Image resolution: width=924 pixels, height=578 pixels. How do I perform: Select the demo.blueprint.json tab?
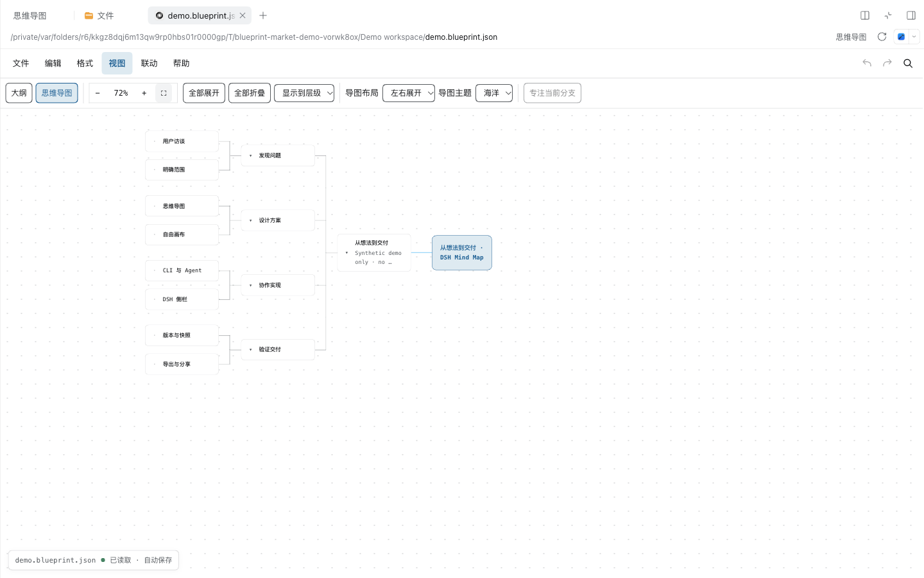200,15
